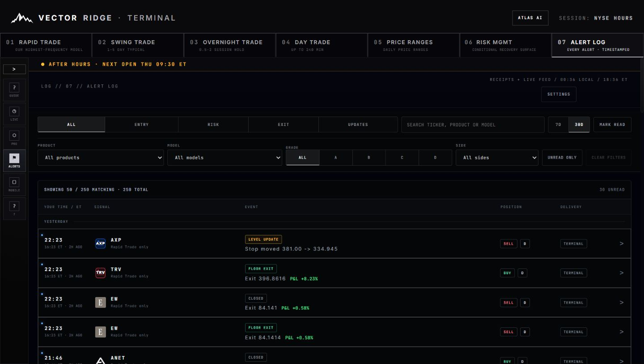Open the Pro sidebar icon

[x=14, y=138]
